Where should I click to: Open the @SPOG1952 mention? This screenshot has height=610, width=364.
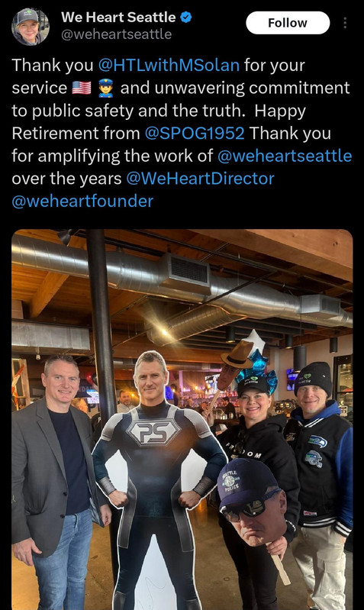(195, 134)
